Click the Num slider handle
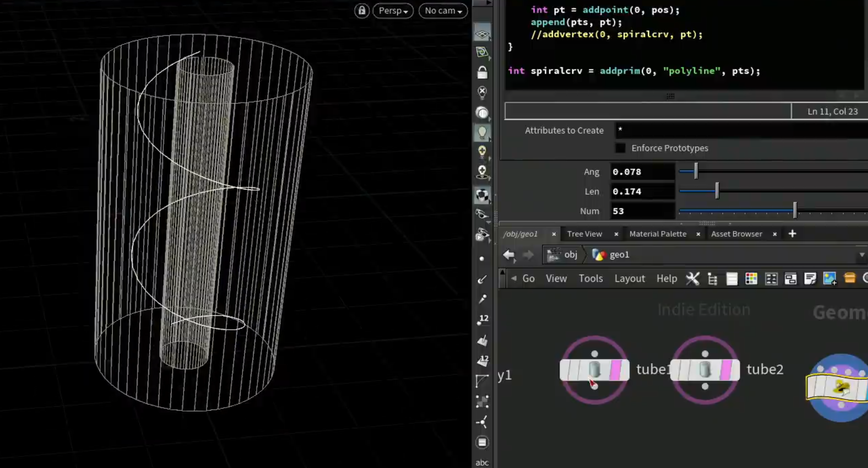The width and height of the screenshot is (868, 468). pyautogui.click(x=795, y=211)
